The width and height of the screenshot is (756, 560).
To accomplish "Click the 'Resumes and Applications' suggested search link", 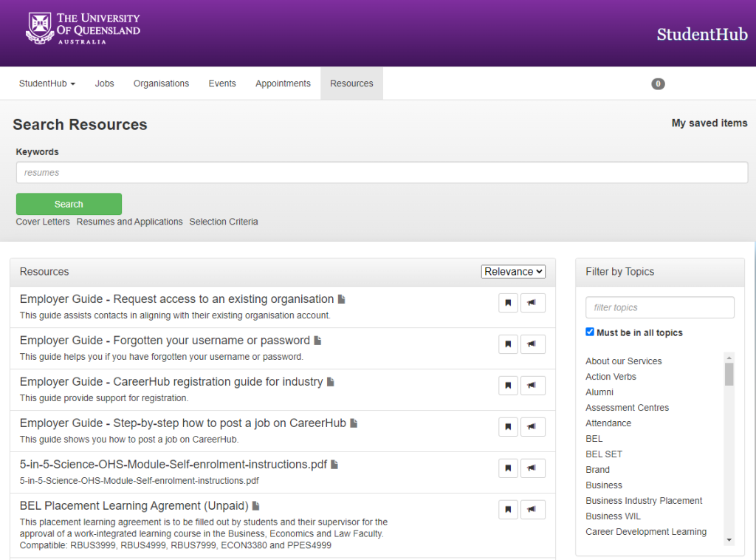I will point(129,222).
